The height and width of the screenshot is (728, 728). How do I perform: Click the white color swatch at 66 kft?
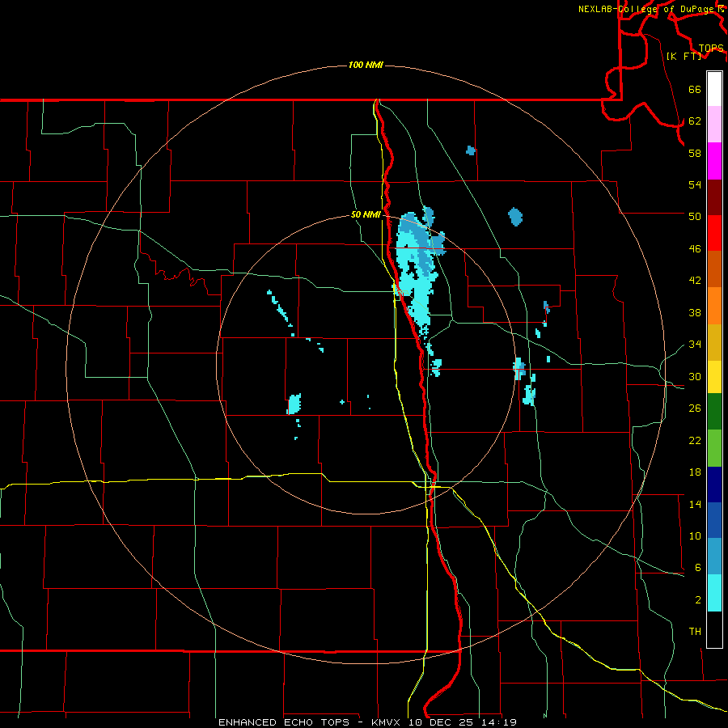click(x=714, y=89)
